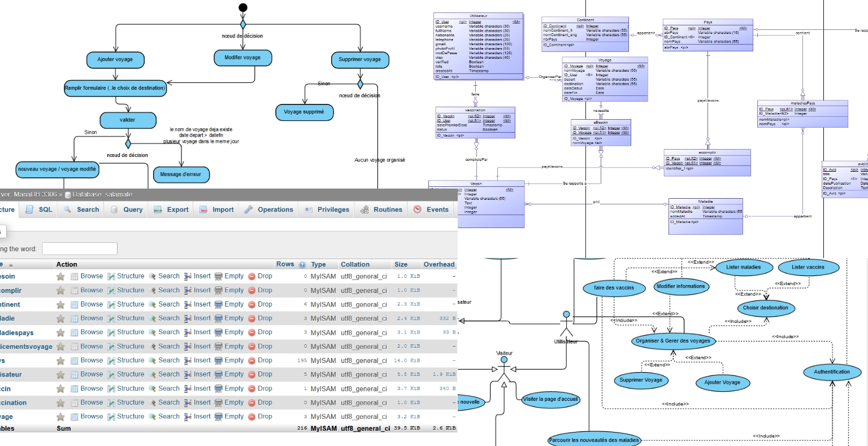Screen dimensions: 868x446
Task: Select the Authentification use case ellipse
Action: coord(832,372)
